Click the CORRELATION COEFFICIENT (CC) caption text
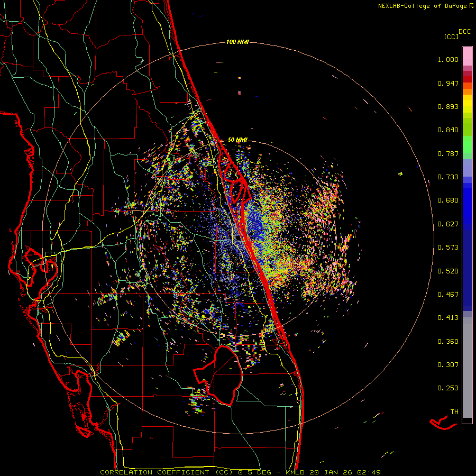 tap(167, 472)
